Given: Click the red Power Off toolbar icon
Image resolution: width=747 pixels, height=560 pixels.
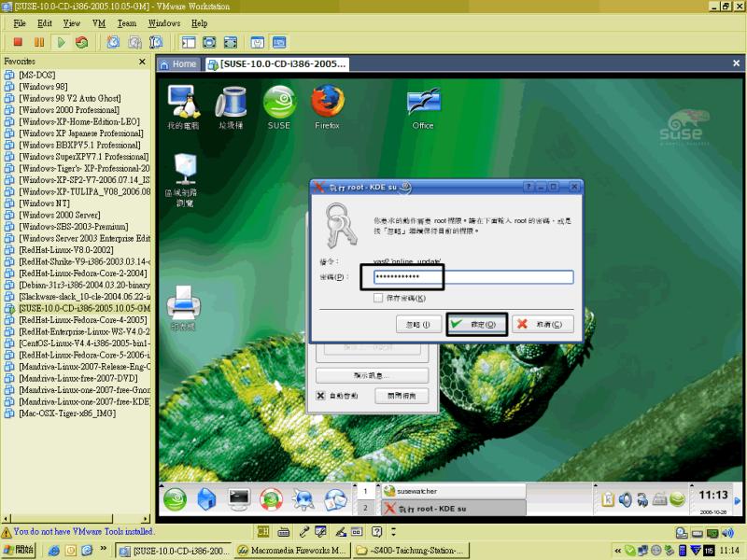Looking at the screenshot, I should point(18,42).
